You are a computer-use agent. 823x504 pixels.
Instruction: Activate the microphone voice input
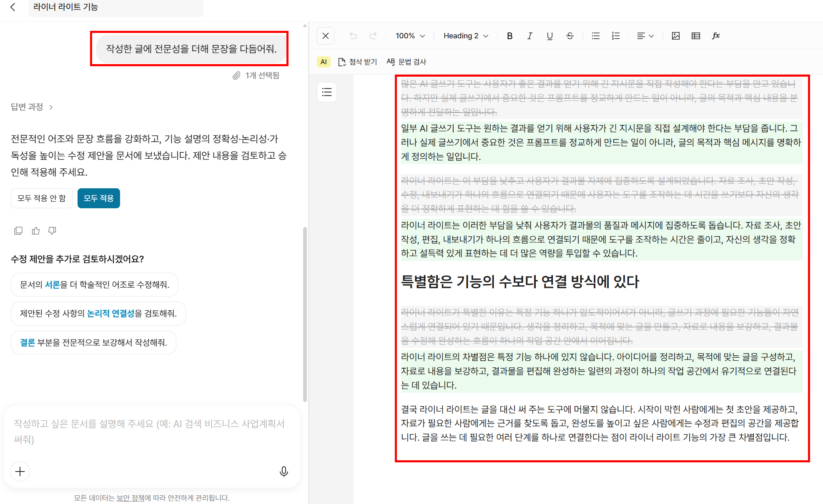[x=284, y=472]
